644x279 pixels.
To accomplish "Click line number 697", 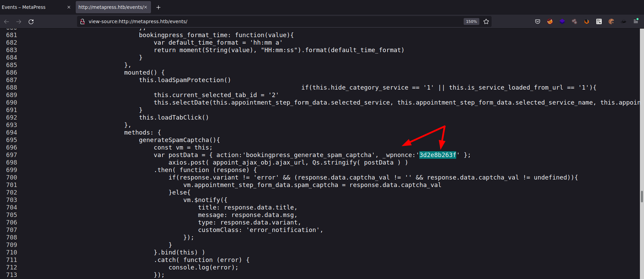I will click(x=12, y=155).
